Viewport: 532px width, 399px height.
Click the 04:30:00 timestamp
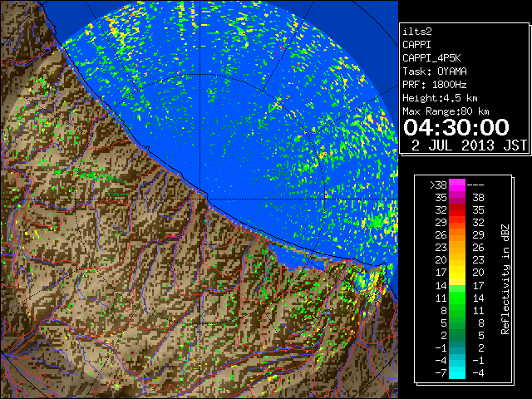point(456,127)
